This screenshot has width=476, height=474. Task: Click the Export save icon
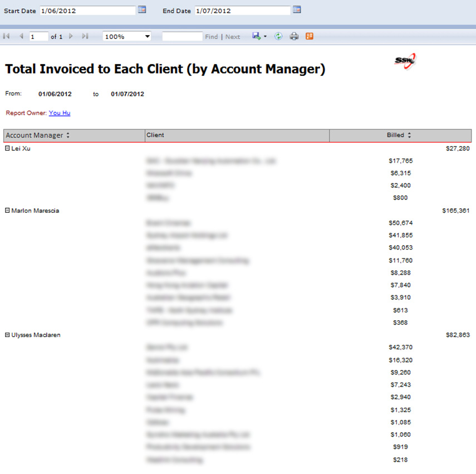pos(256,36)
